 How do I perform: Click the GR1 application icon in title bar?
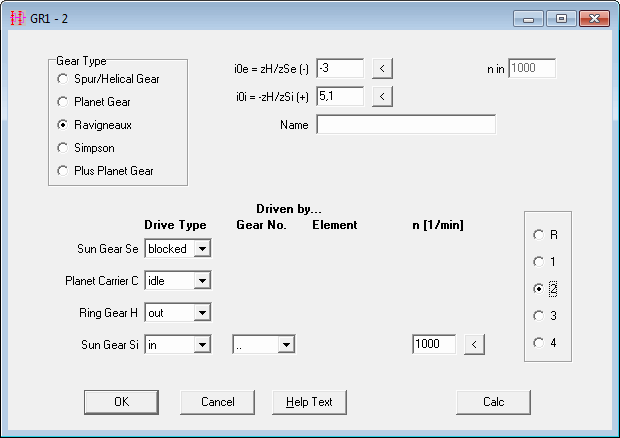(17, 19)
